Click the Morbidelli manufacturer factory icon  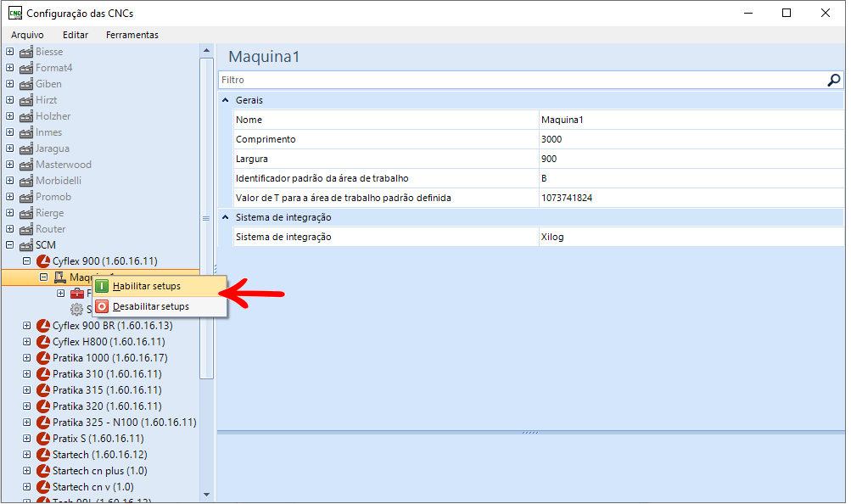coord(26,182)
